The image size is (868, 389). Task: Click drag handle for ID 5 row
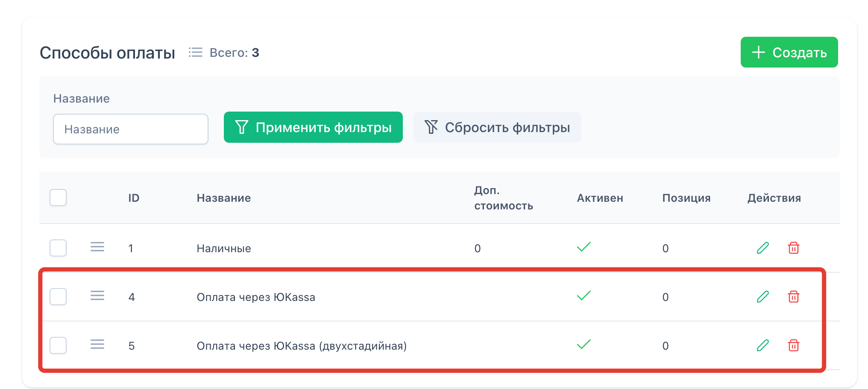(x=97, y=345)
